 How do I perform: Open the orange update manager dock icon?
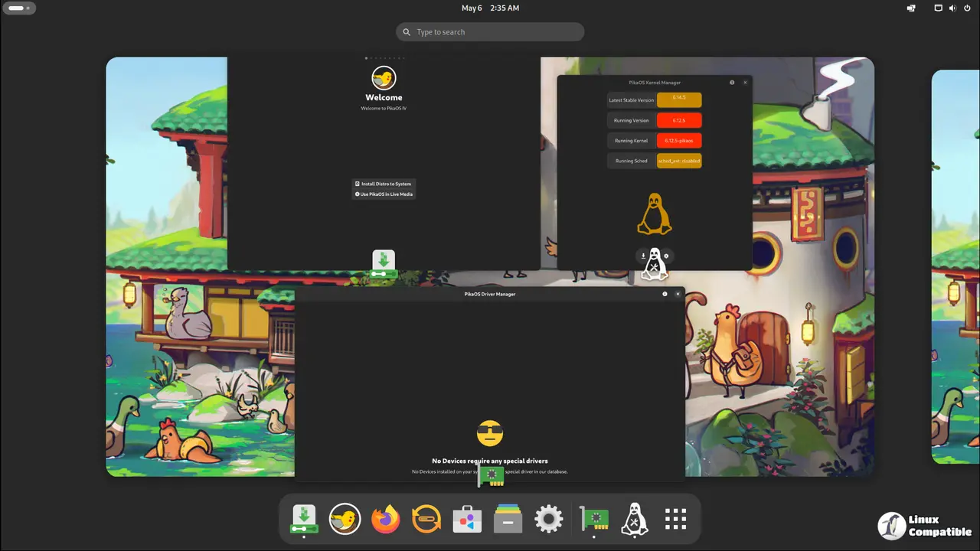[426, 520]
